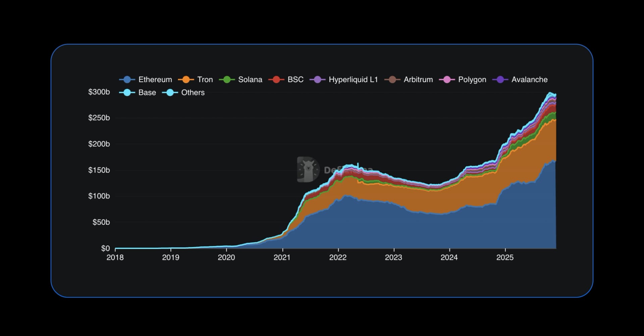
Task: Click the 2022 year label on x-axis
Action: [x=338, y=258]
